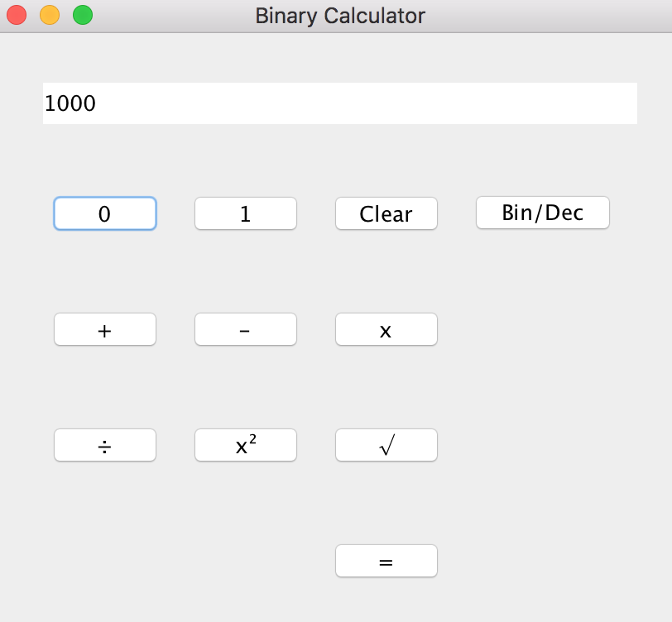The height and width of the screenshot is (622, 672).
Task: Select the divide (÷) operator
Action: coord(105,445)
